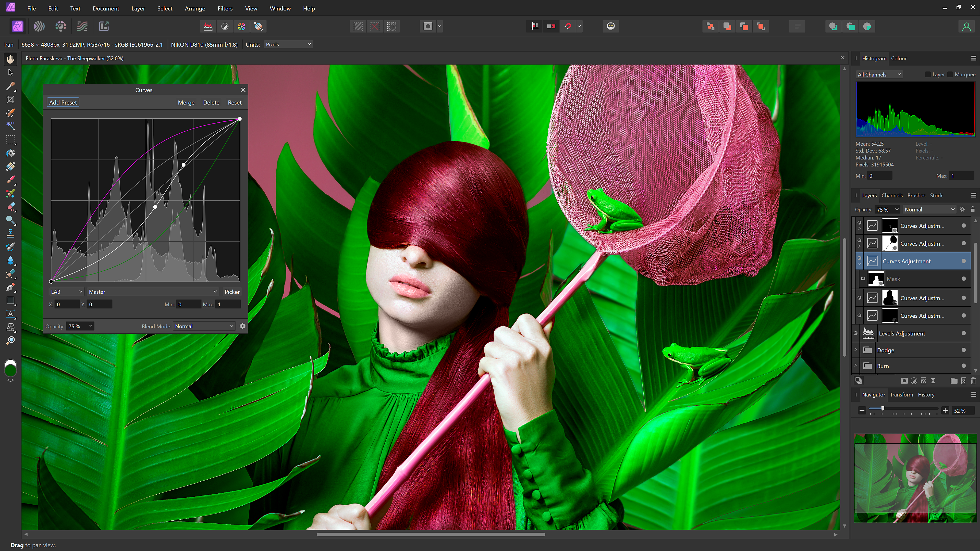The height and width of the screenshot is (551, 980).
Task: Open the All Channels histogram dropdown
Action: (879, 74)
